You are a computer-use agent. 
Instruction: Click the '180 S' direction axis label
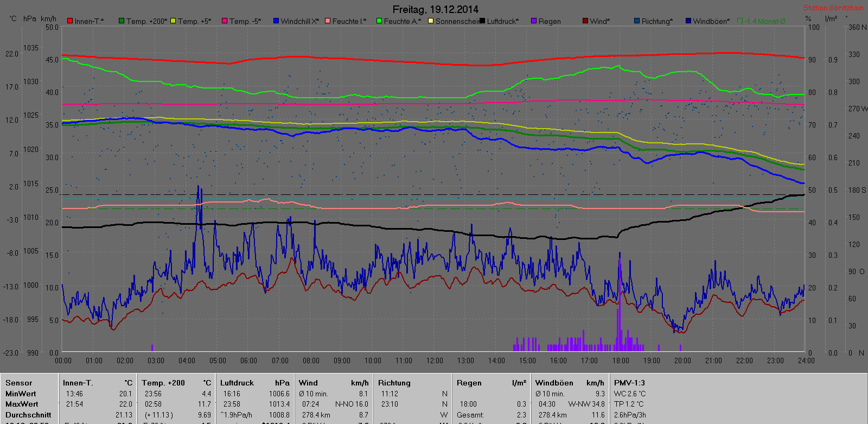(857, 190)
